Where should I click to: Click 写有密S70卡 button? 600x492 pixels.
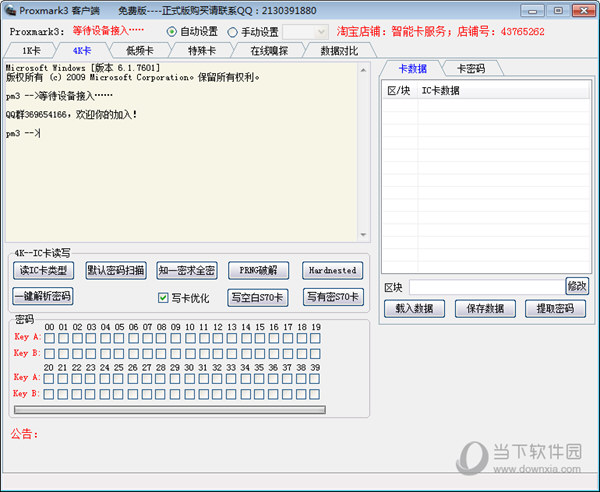(333, 297)
